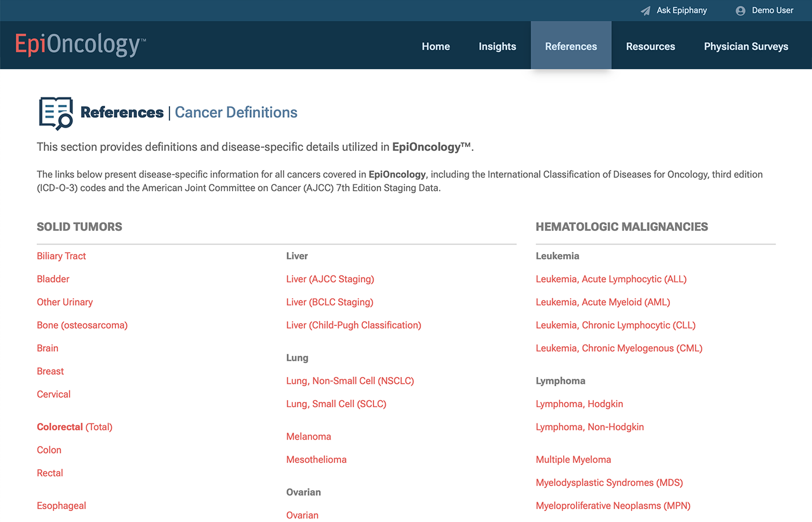Screen dimensions: 812x522
Task: Navigate to Physician Surveys
Action: pyautogui.click(x=746, y=46)
